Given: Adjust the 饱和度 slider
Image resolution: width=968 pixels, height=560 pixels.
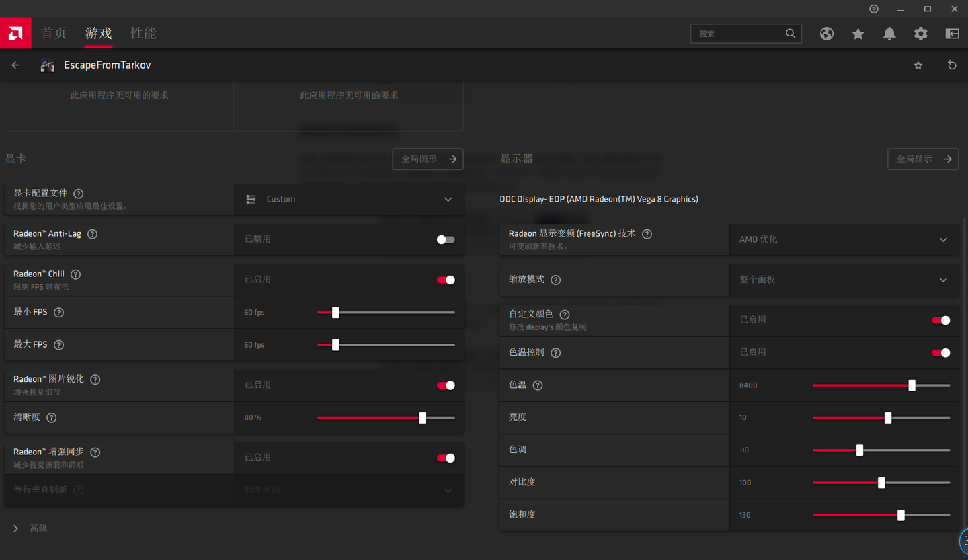Looking at the screenshot, I should [x=881, y=515].
